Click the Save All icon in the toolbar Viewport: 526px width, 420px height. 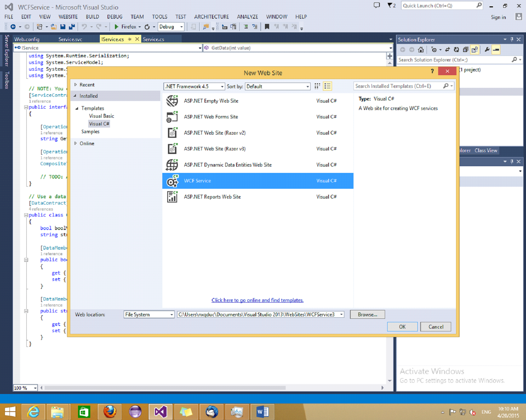point(71,26)
